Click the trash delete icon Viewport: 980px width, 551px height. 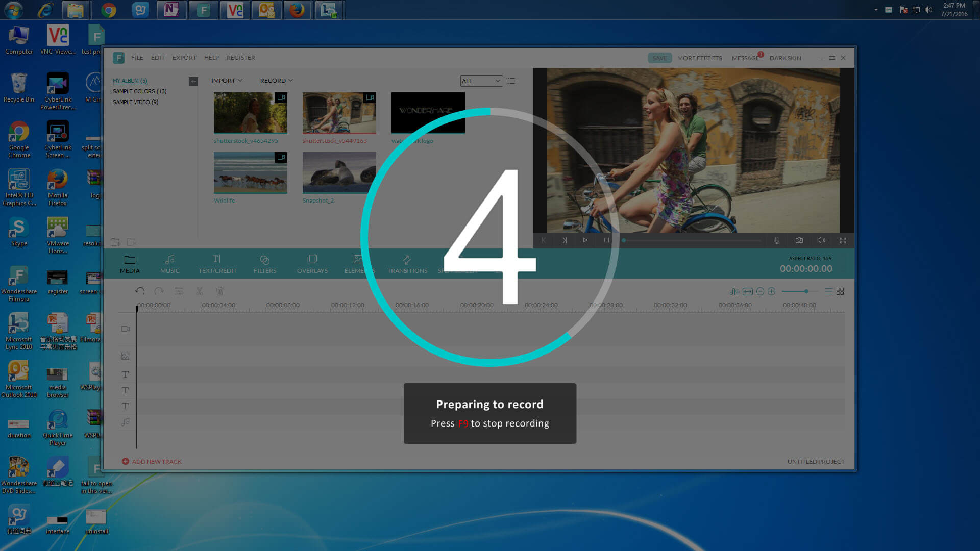219,291
